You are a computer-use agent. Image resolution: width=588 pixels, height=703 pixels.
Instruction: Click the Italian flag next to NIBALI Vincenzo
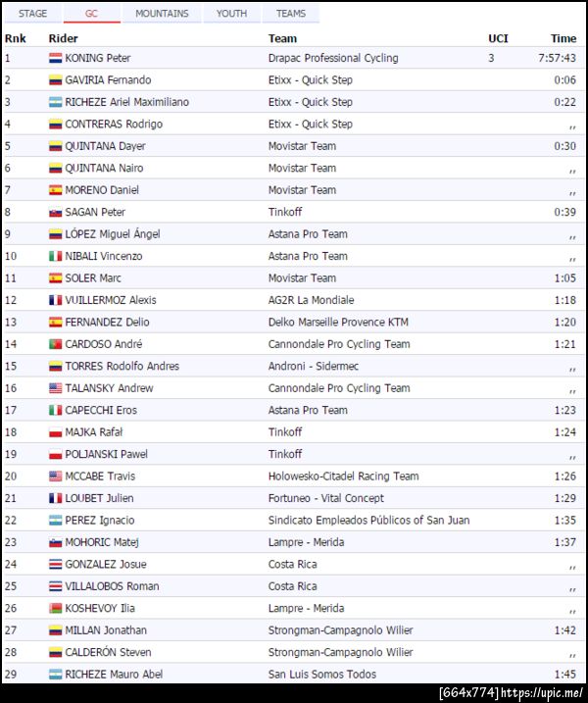[x=56, y=256]
